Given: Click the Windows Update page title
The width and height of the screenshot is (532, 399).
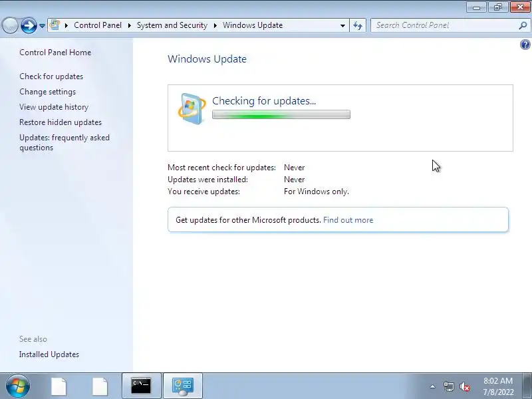Looking at the screenshot, I should point(207,59).
